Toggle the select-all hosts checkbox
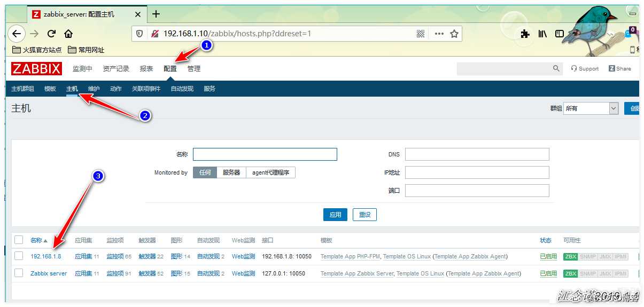The width and height of the screenshot is (644, 307). (19, 240)
